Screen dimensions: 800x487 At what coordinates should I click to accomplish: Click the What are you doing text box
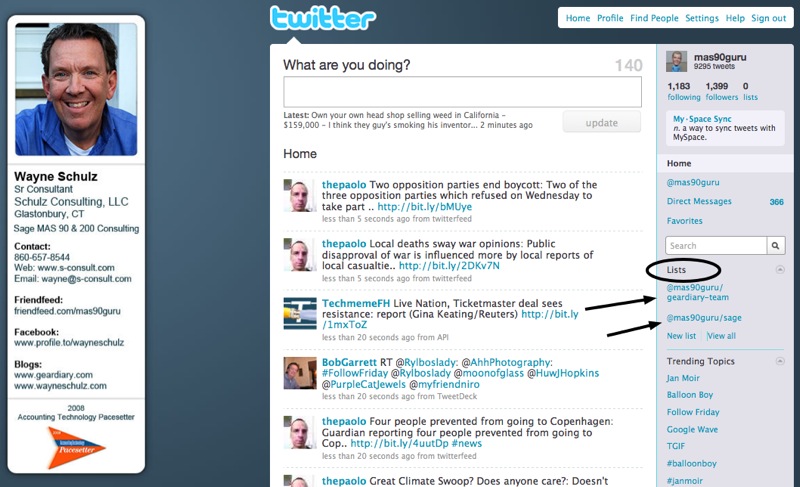(x=462, y=92)
